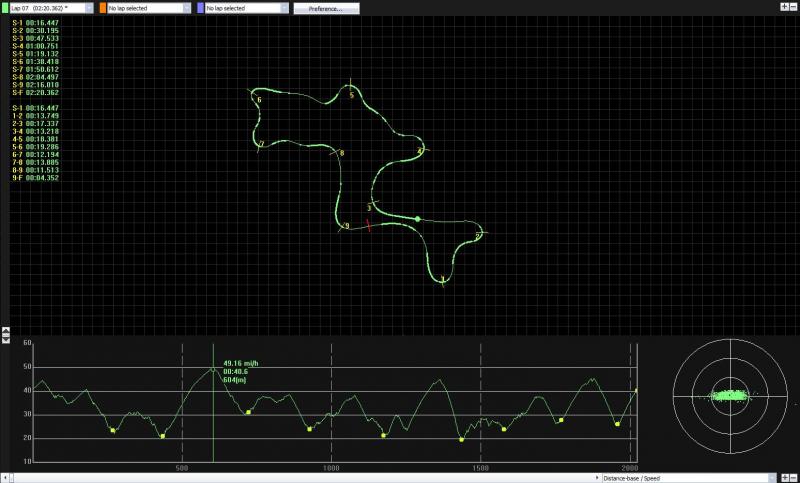This screenshot has width=800, height=483.
Task: Click the first yellow sector marker on speed graph
Action: (x=113, y=430)
